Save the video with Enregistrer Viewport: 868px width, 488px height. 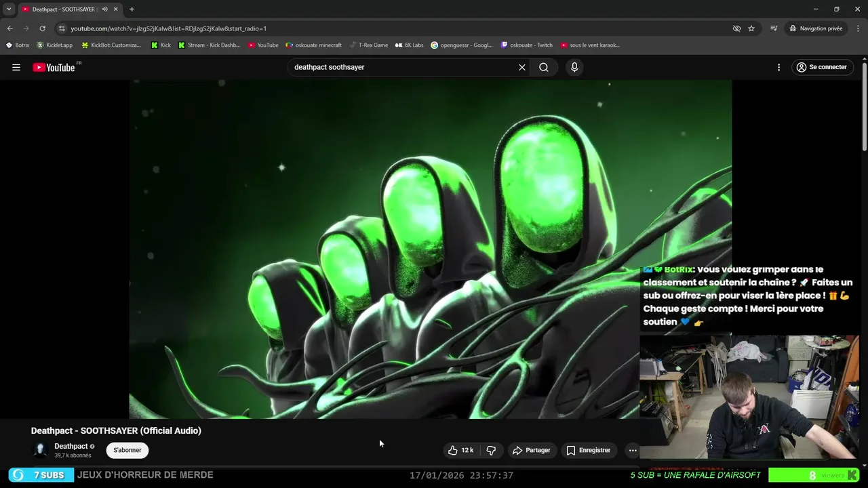tap(589, 450)
